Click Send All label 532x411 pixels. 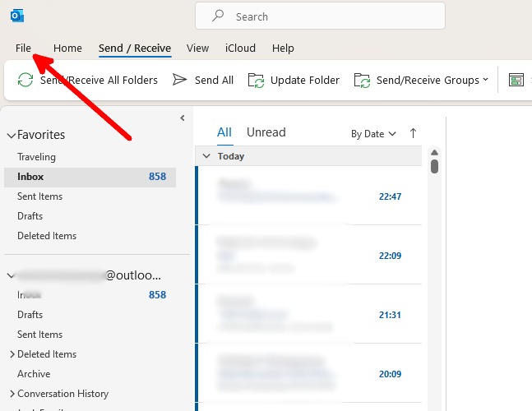(x=214, y=80)
